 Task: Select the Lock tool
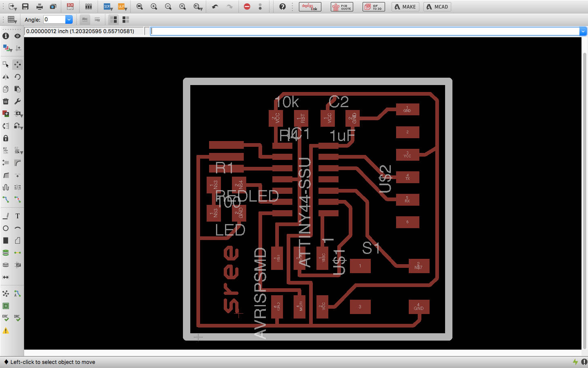tap(6, 138)
